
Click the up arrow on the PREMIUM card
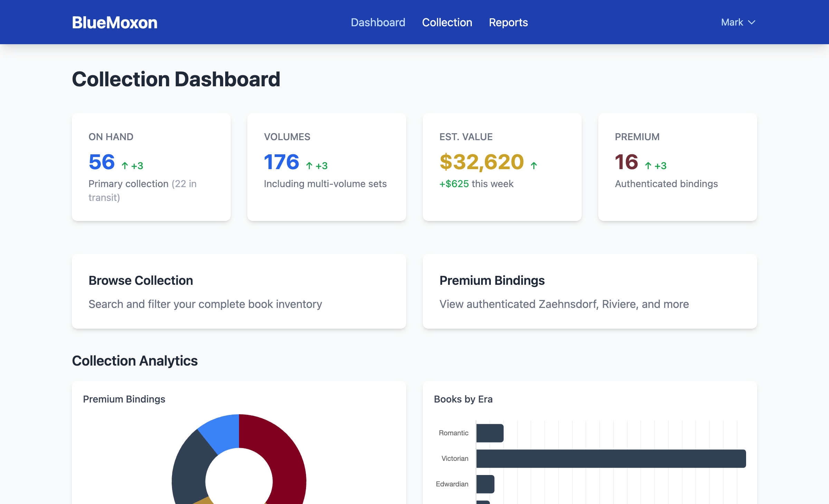[x=649, y=165]
